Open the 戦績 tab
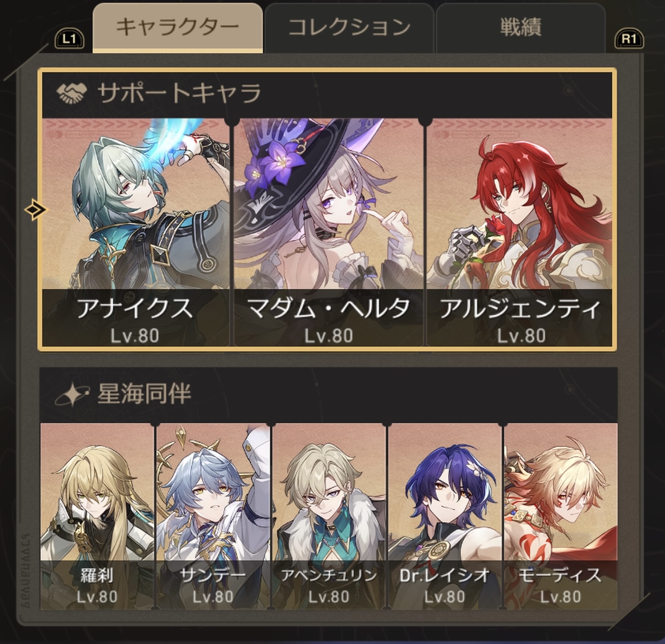This screenshot has width=665, height=644. tap(520, 28)
